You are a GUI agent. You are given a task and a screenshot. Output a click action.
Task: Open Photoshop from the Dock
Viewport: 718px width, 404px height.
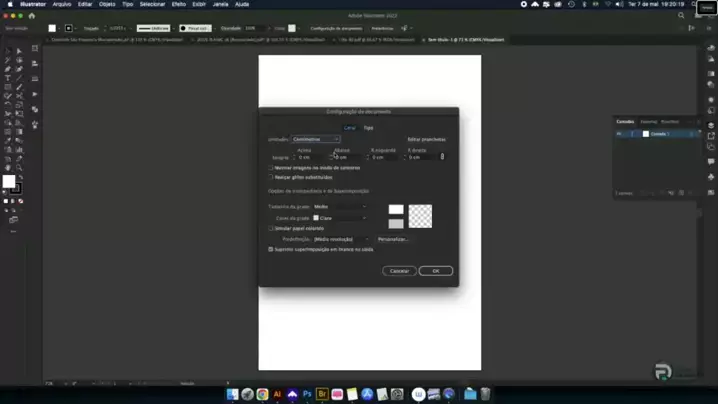(307, 395)
